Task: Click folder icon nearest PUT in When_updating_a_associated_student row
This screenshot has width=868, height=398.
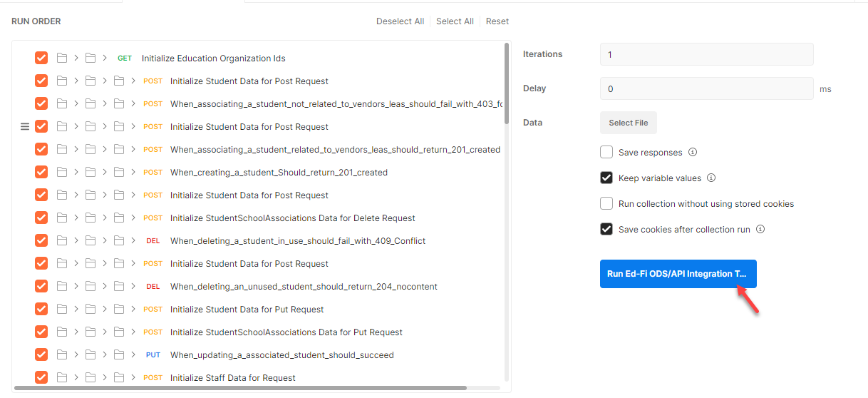Action: coord(118,355)
